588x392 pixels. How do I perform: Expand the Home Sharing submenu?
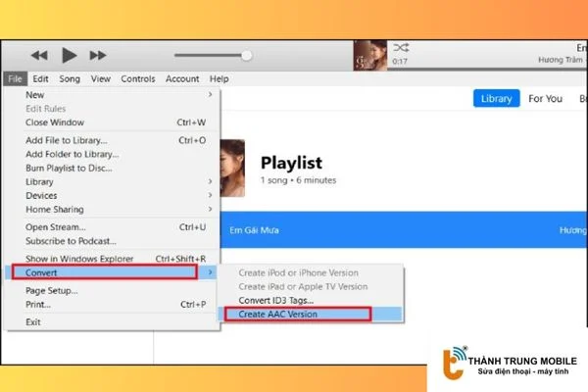pos(112,210)
